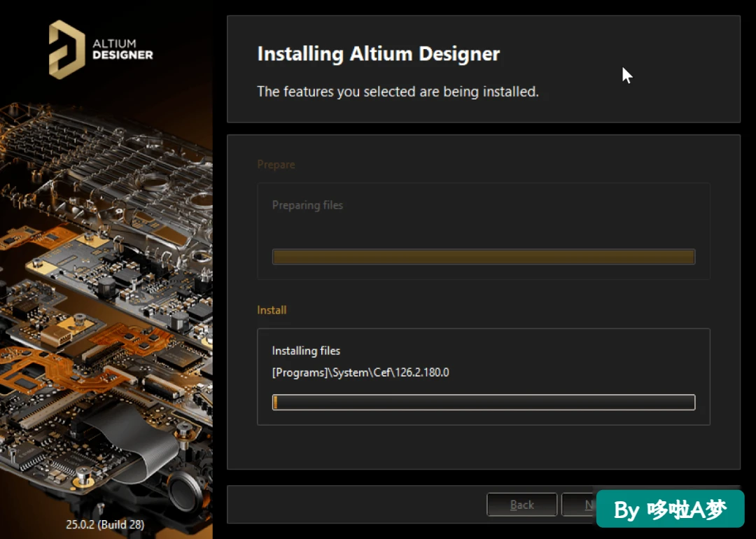Click the features being installed subtitle text

pos(398,91)
